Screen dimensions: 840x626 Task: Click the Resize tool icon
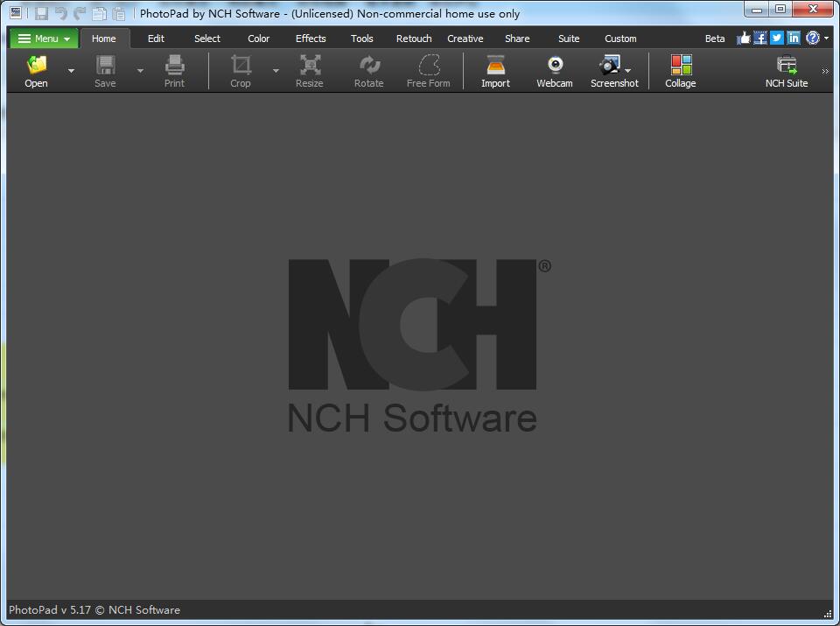[310, 71]
